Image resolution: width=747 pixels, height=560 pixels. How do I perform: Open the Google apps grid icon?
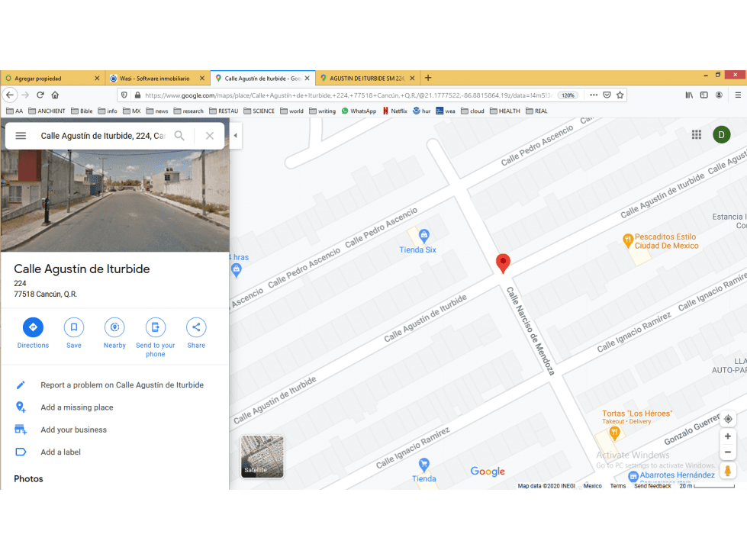click(x=697, y=135)
